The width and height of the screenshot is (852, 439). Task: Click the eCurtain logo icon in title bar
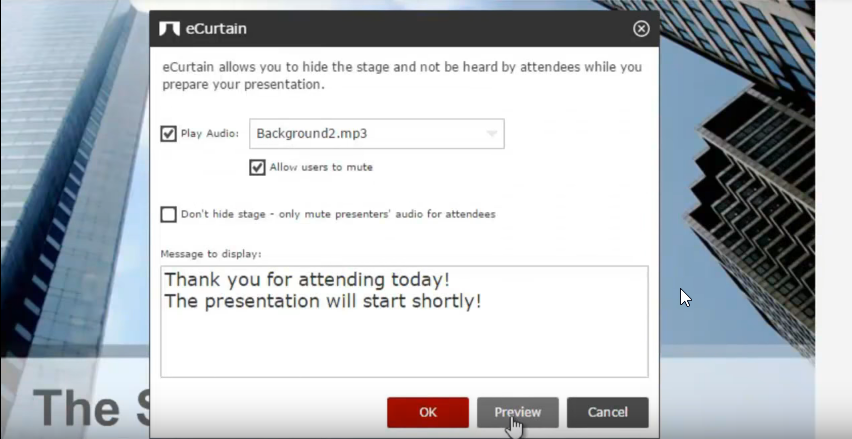coord(169,29)
